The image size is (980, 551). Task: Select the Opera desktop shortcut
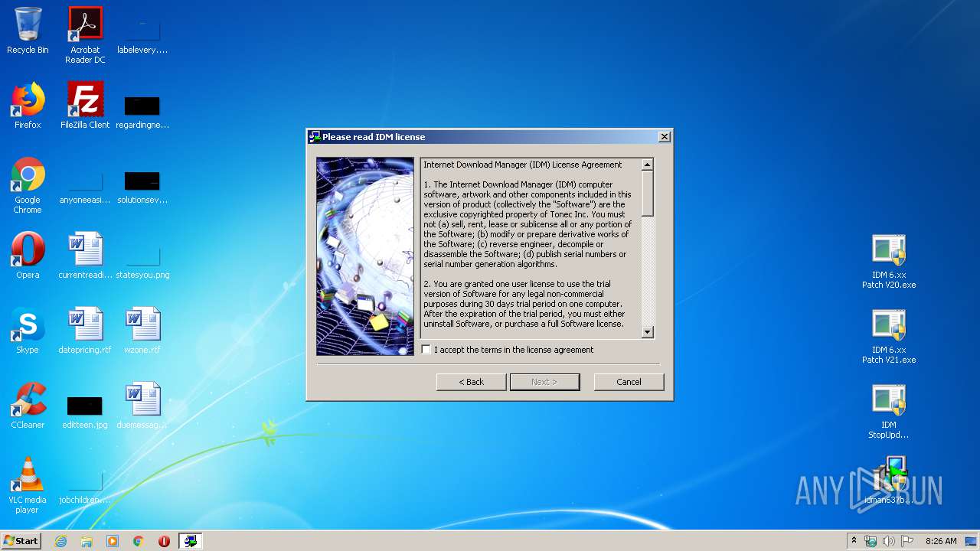tap(28, 256)
